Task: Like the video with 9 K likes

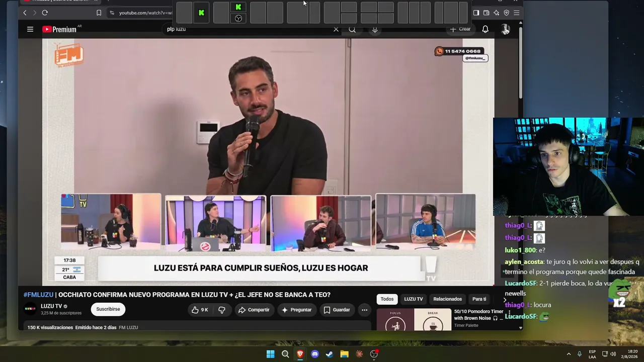Action: pos(200,310)
